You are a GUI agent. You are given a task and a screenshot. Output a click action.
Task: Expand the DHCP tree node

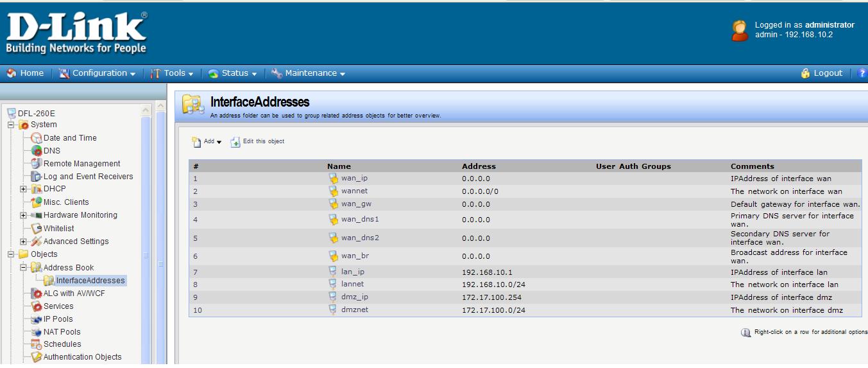pos(24,189)
